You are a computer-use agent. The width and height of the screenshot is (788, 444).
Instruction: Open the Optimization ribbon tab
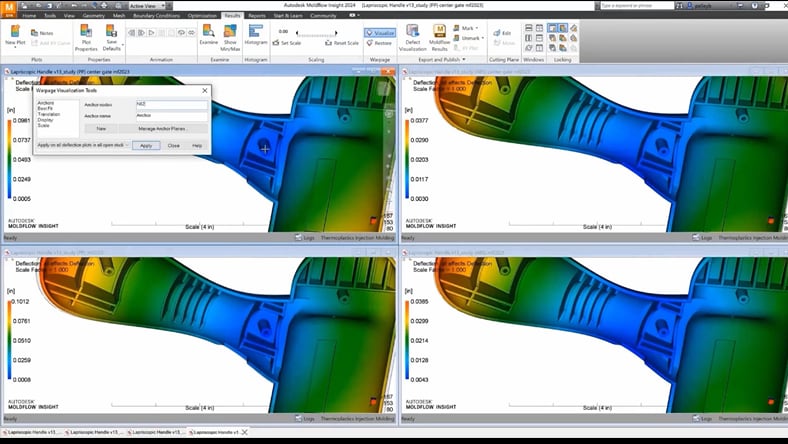tap(202, 16)
